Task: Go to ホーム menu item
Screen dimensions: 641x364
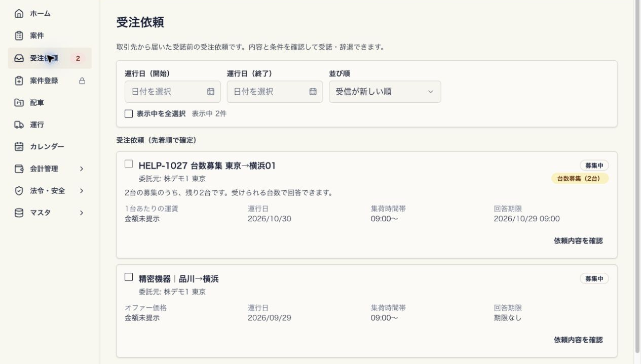Action: coord(50,14)
